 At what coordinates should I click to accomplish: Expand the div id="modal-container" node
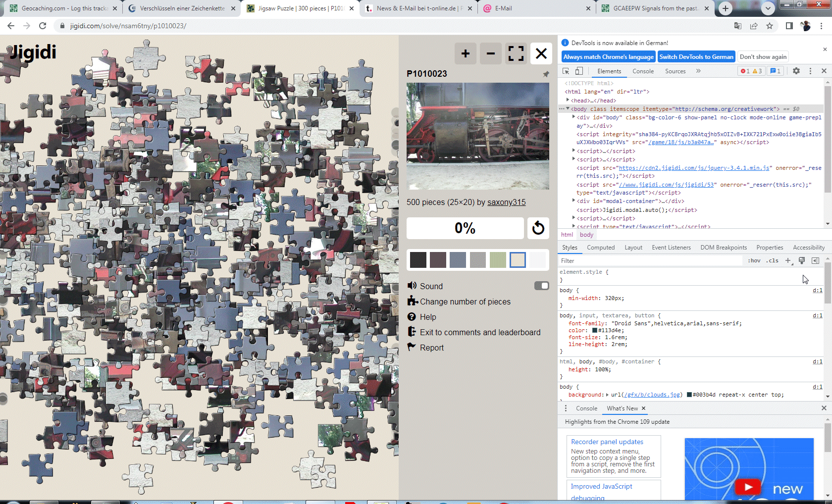click(574, 201)
